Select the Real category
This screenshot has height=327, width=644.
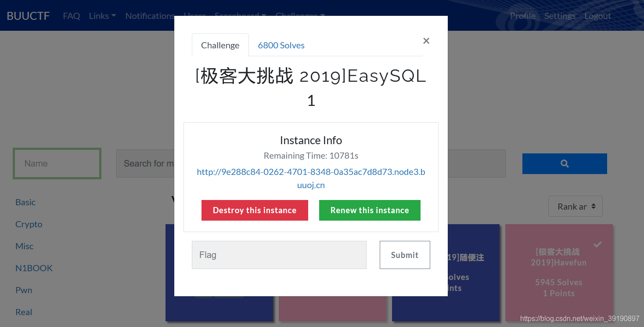pos(24,312)
